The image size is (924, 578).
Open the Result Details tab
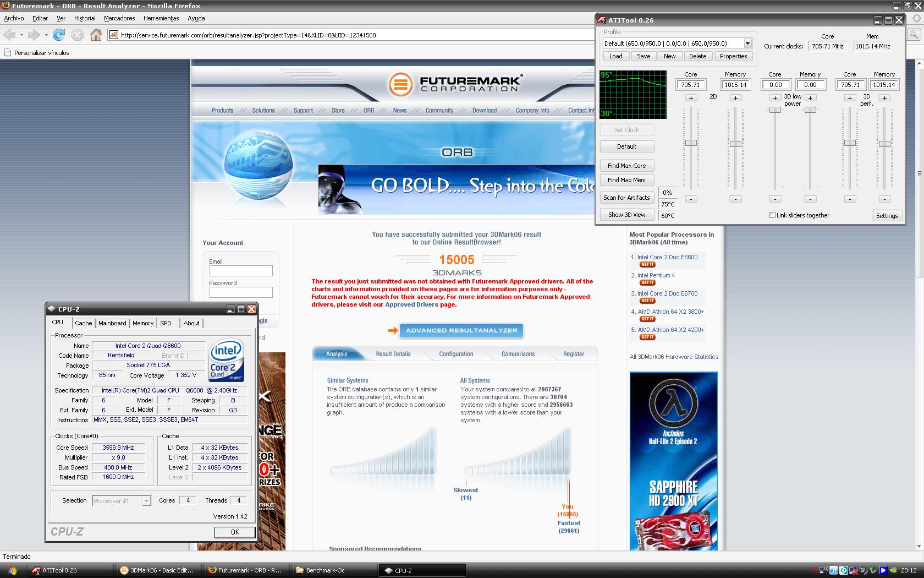tap(393, 354)
